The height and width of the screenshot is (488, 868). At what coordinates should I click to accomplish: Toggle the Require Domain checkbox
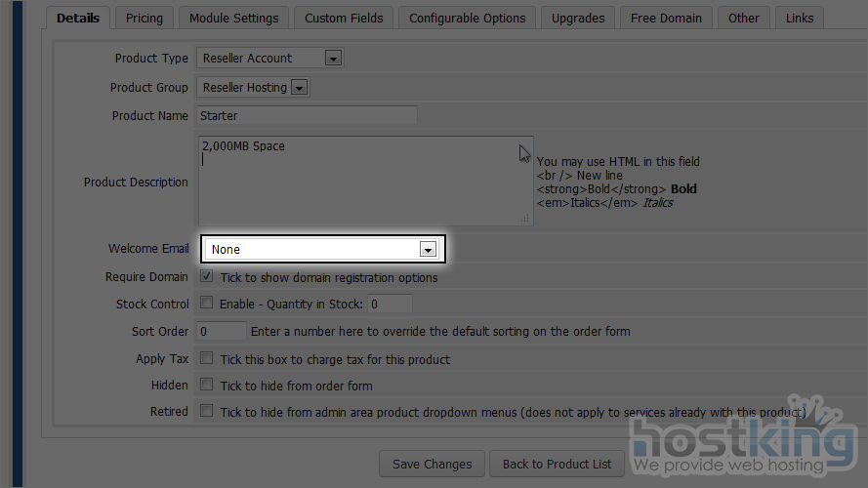(206, 277)
